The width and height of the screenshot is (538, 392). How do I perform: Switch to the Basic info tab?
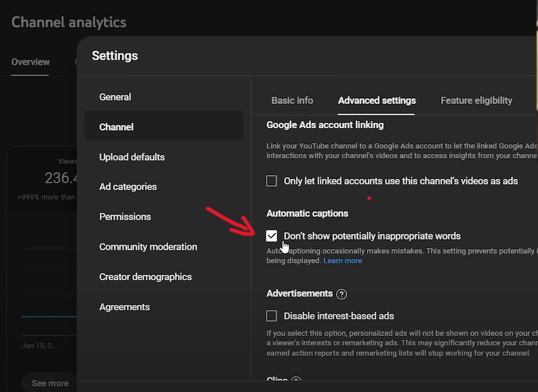click(x=292, y=101)
